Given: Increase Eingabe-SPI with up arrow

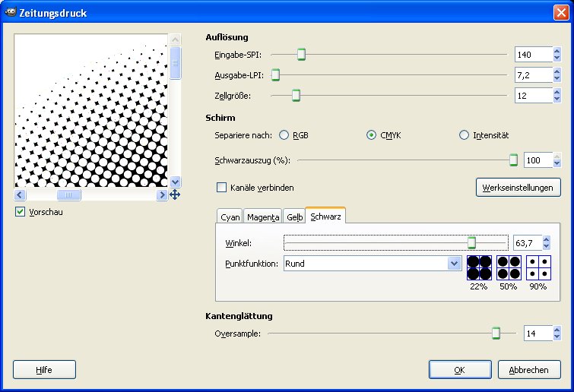Looking at the screenshot, I should click(557, 51).
